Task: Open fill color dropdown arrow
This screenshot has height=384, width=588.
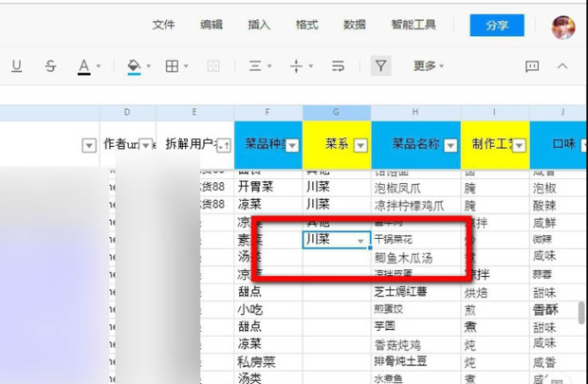Action: point(149,66)
